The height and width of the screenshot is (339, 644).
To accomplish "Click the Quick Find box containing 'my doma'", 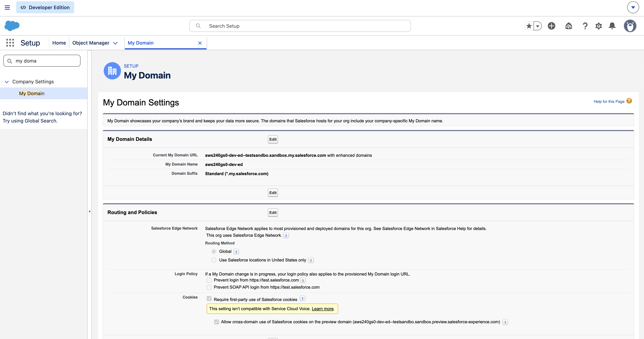I will coord(42,61).
